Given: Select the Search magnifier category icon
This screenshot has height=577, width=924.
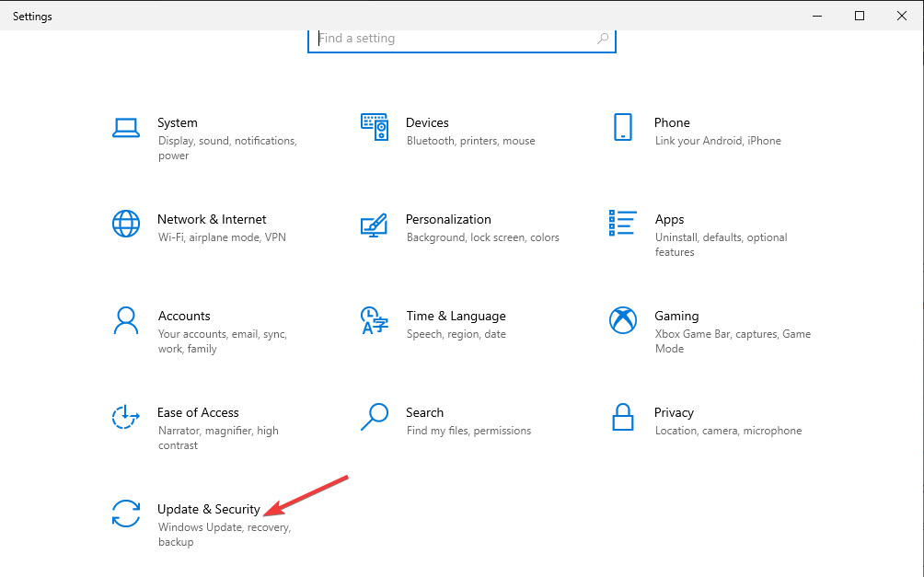Looking at the screenshot, I should pos(375,417).
